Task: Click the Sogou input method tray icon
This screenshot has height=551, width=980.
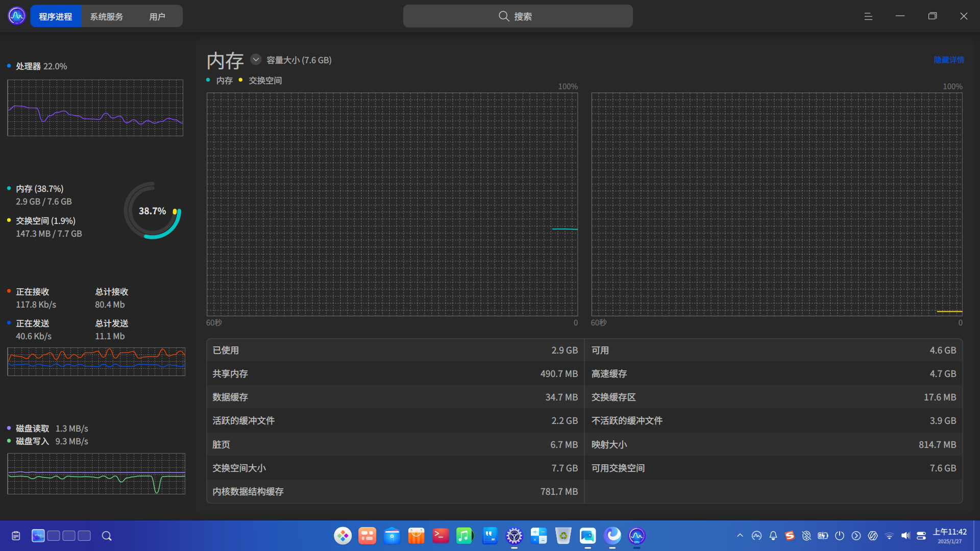Action: pyautogui.click(x=790, y=536)
